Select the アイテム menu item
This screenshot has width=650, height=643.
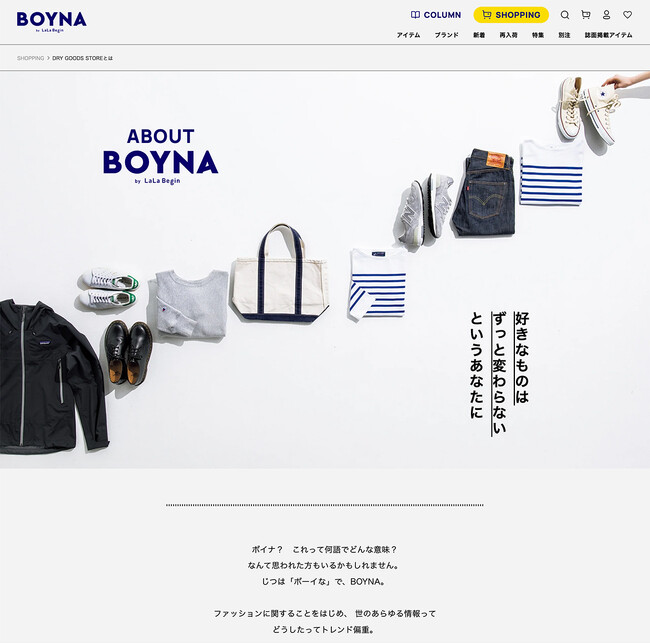pos(408,35)
